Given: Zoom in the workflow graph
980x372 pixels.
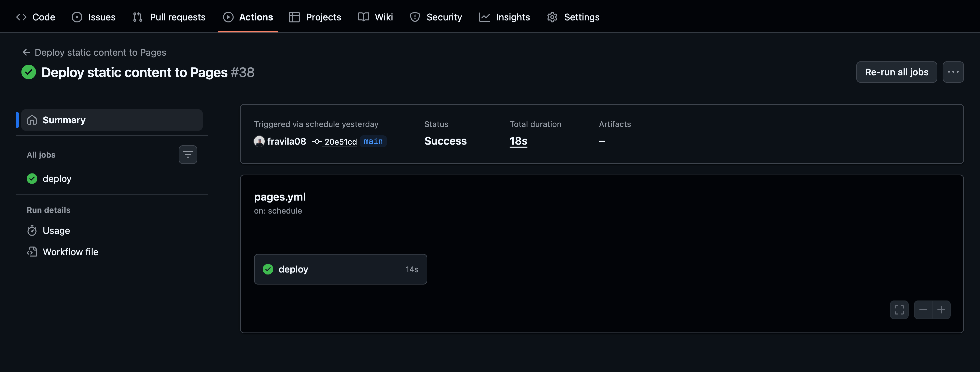Looking at the screenshot, I should point(941,310).
